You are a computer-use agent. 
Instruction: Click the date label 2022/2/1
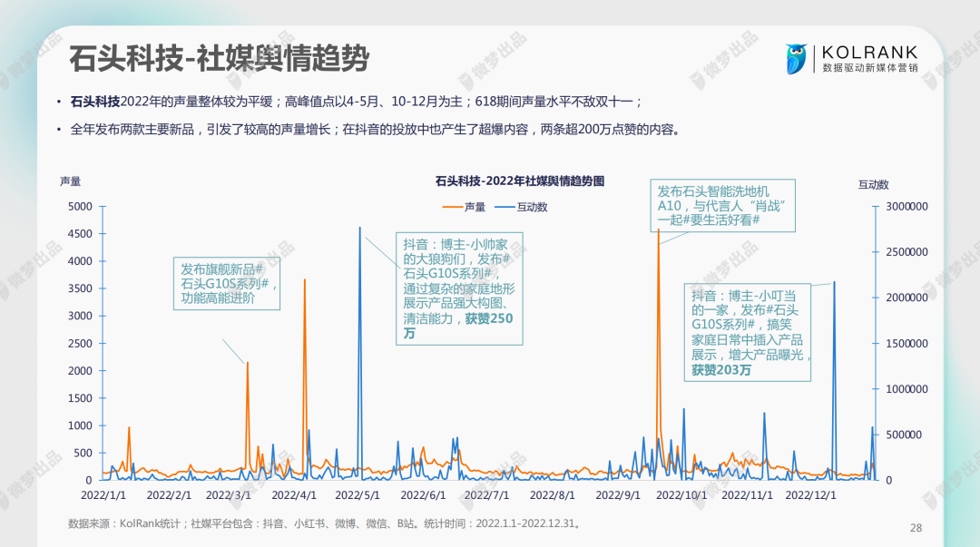[x=169, y=495]
